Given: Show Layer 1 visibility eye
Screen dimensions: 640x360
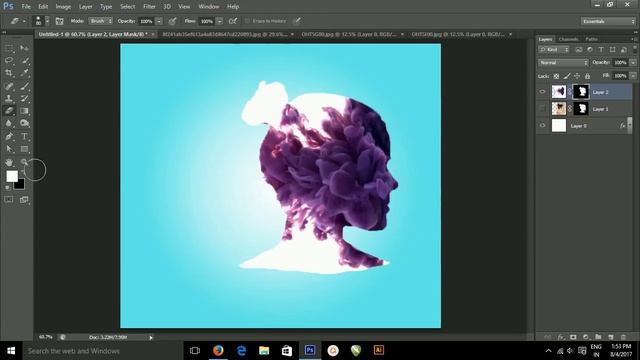Looking at the screenshot, I should [x=542, y=109].
